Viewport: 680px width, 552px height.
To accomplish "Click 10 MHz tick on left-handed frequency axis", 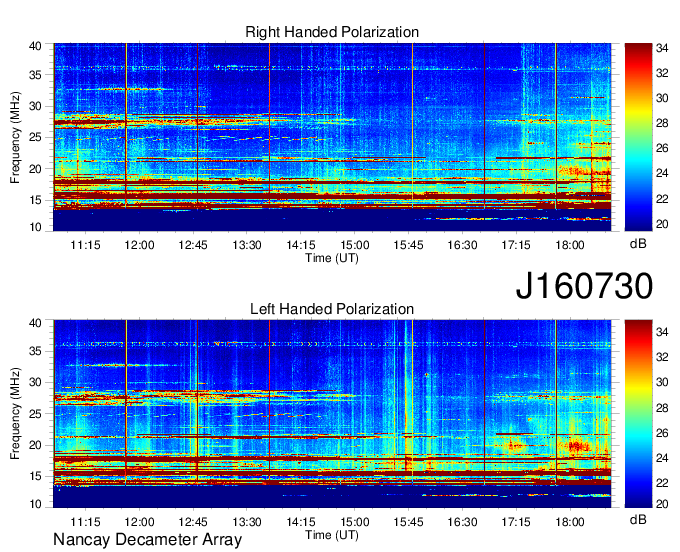I will click(x=35, y=504).
